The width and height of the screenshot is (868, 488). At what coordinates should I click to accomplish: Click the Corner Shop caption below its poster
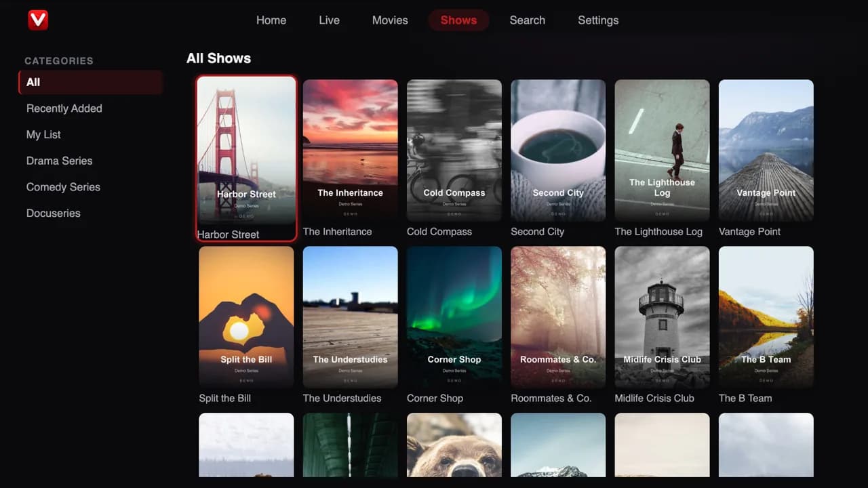click(x=435, y=399)
